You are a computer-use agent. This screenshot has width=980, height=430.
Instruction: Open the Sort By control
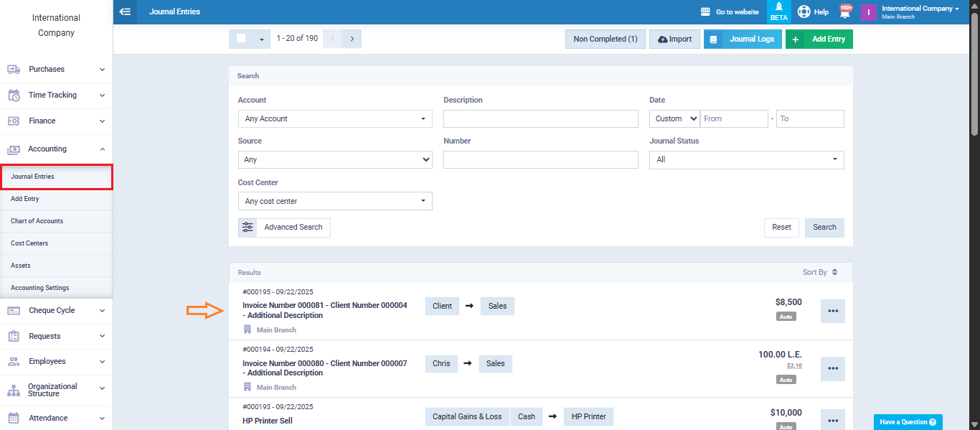click(819, 272)
